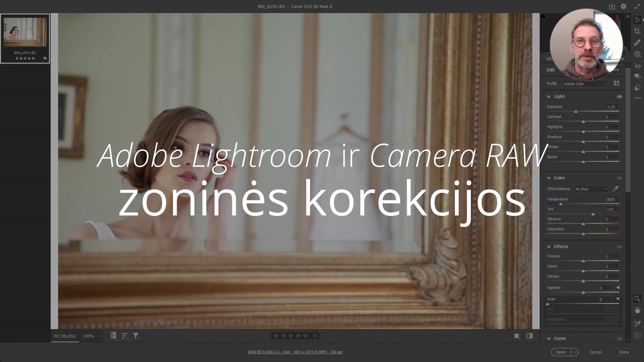Toggle the grid overlay icon
This screenshot has height=362, width=644.
(x=637, y=335)
